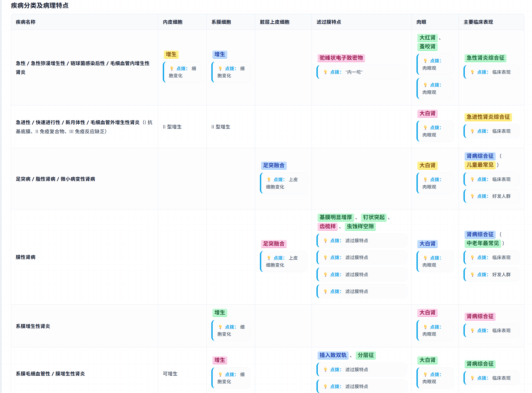532x393 pixels.
Task: Click lightbulb in 肉眼观 tip of 系膜毛细血管性 row
Action: [426, 374]
